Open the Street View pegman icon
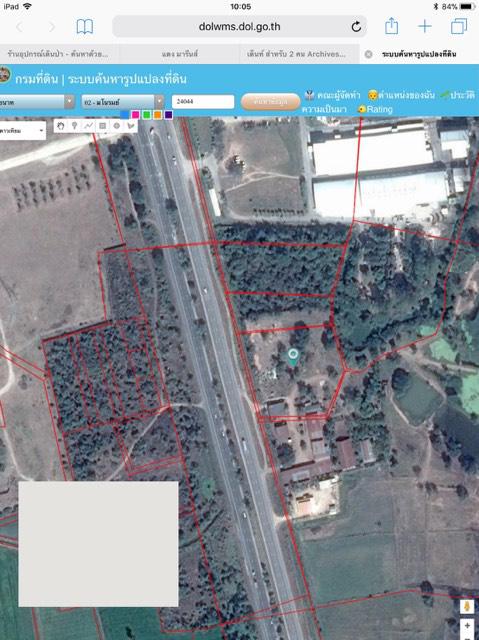This screenshot has height=640, width=479. [468, 607]
